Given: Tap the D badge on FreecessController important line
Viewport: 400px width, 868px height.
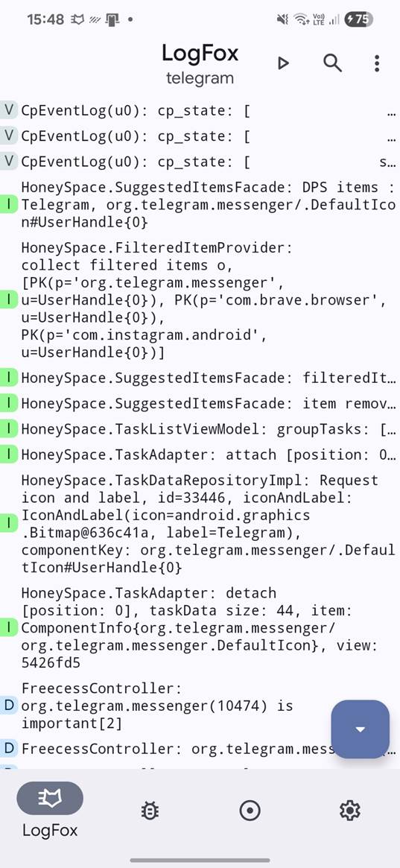Looking at the screenshot, I should [9, 706].
